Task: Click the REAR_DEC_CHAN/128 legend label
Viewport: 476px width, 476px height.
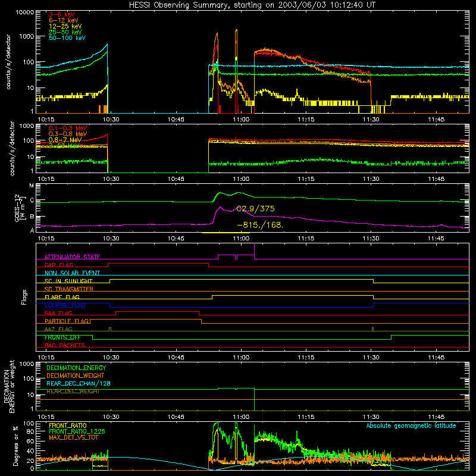Action: click(x=79, y=383)
